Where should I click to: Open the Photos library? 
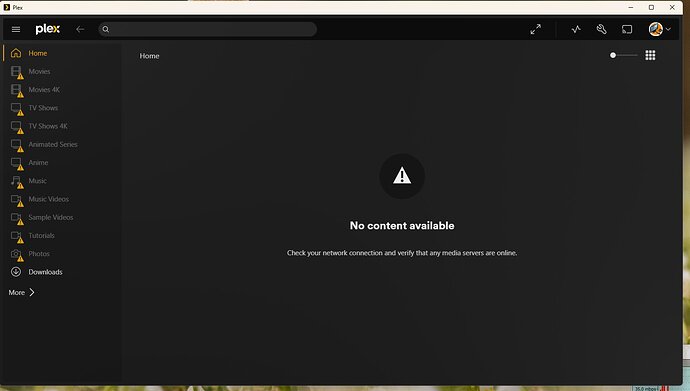62,254
